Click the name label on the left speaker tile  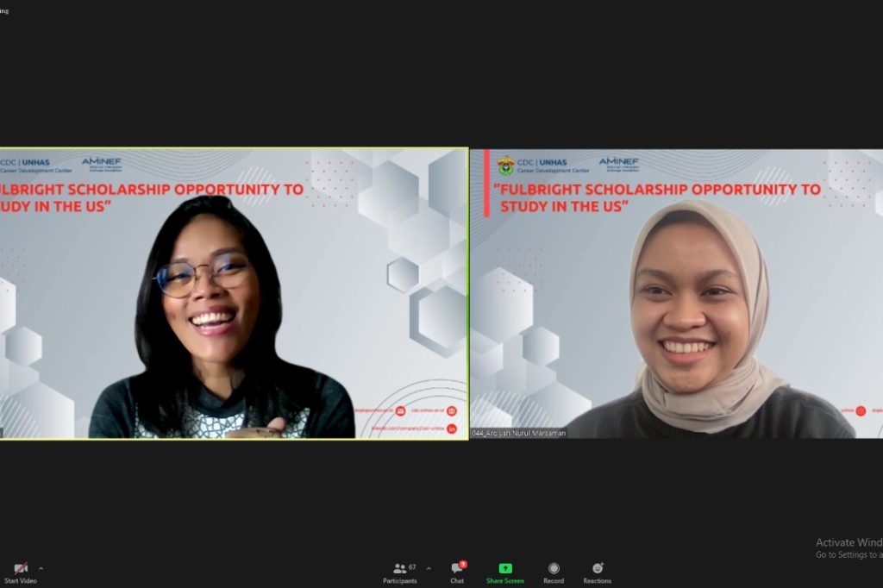pyautogui.click(x=9, y=434)
